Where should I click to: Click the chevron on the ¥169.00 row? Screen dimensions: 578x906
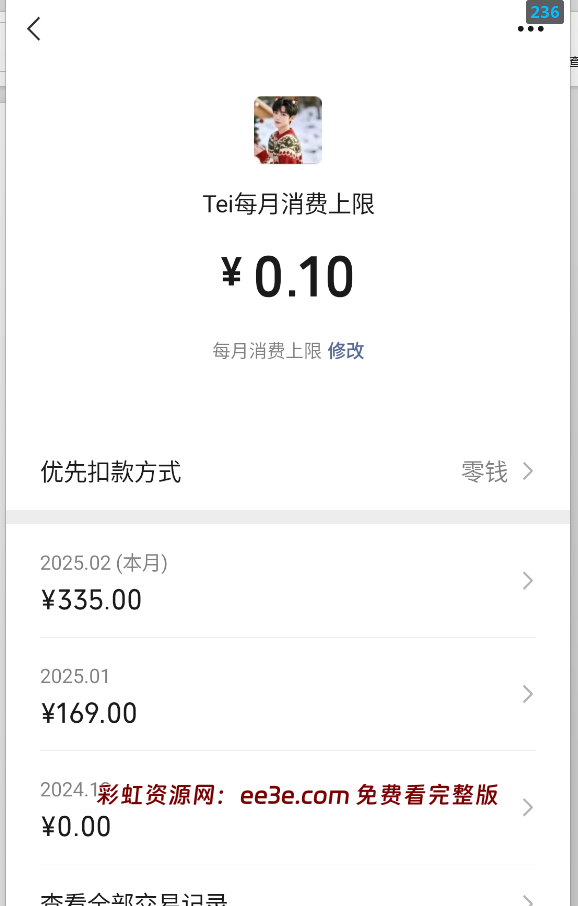tap(528, 694)
